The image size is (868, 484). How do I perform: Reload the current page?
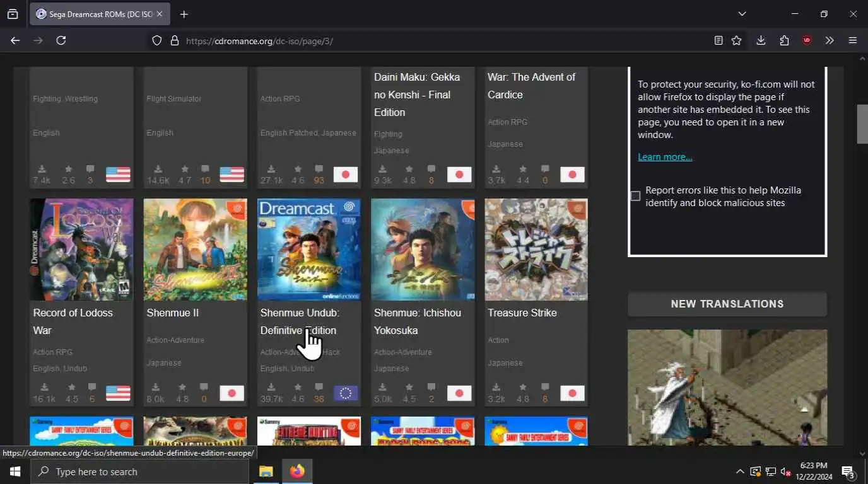click(x=61, y=40)
